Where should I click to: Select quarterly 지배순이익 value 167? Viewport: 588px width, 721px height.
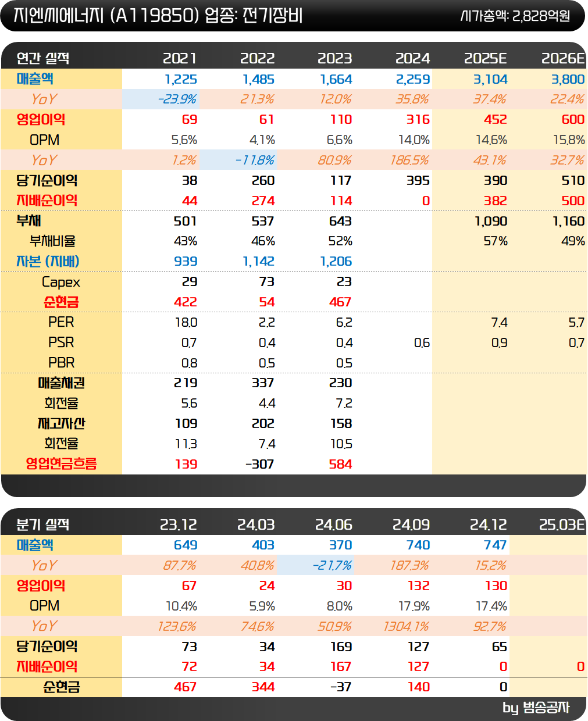[x=341, y=666]
